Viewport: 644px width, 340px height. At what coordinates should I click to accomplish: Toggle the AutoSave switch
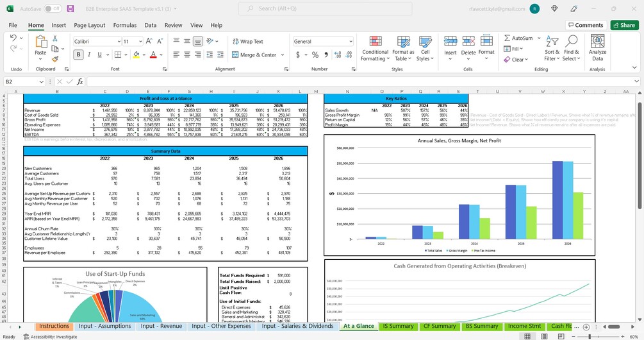pos(53,8)
